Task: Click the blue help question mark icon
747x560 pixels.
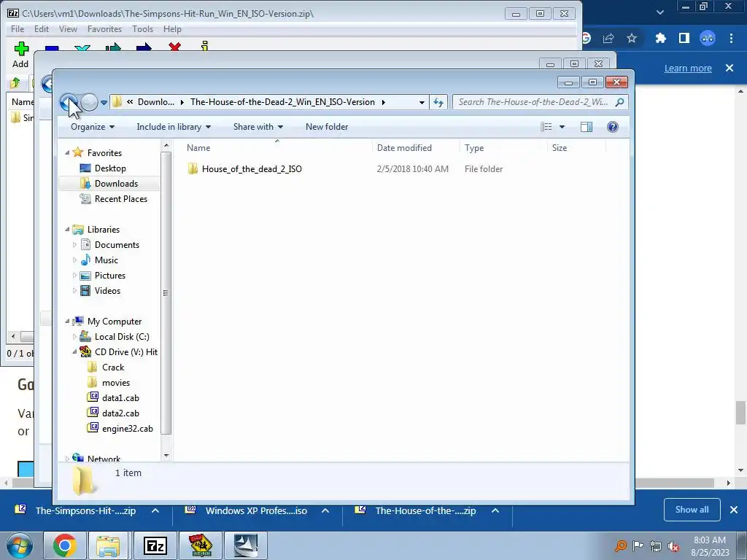Action: point(613,127)
